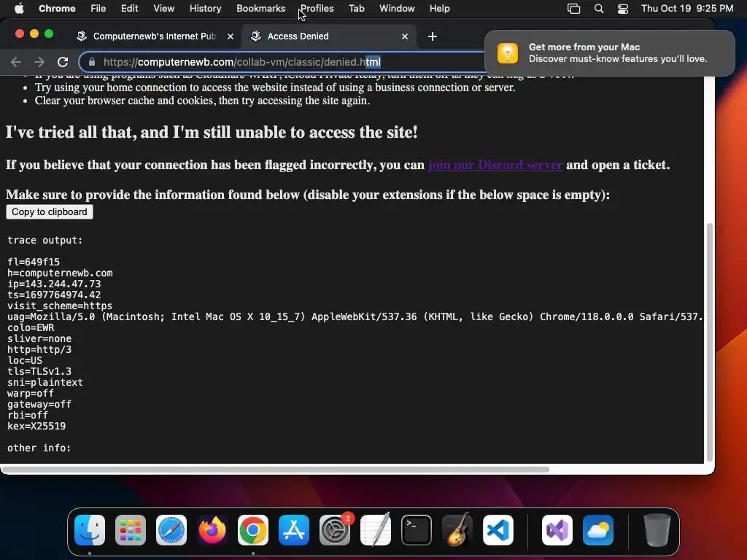Open GarageBand from the Dock
The height and width of the screenshot is (560, 747).
point(457,530)
